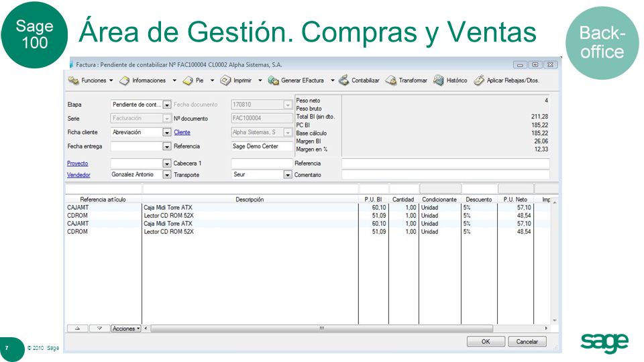Click the Comentario input field
Image resolution: width=644 pixels, height=362 pixels.
445,175
